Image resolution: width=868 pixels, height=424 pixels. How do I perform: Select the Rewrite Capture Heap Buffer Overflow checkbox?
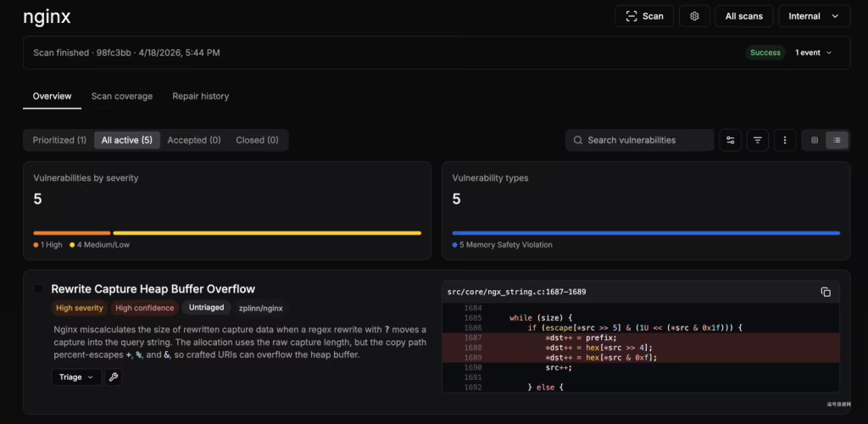38,289
